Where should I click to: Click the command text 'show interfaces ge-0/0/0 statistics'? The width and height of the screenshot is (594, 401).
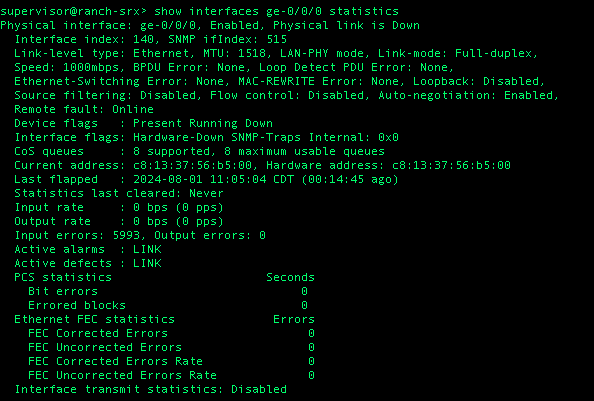tap(276, 11)
